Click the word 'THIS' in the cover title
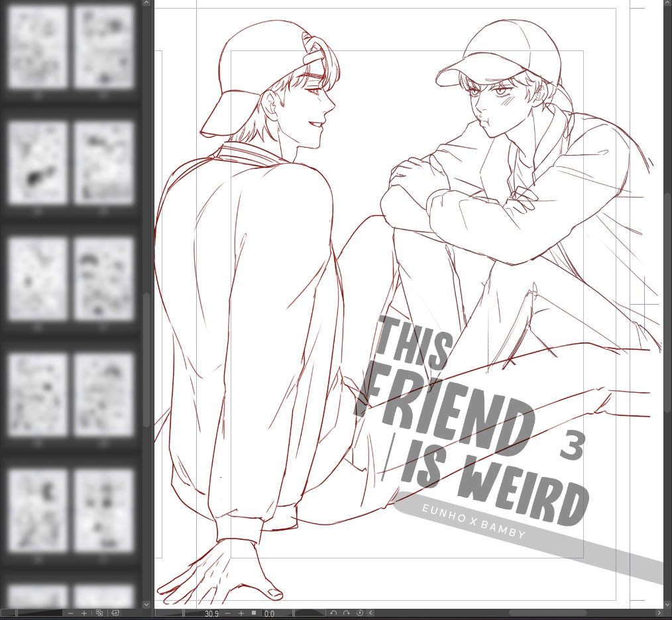The width and height of the screenshot is (672, 620). (x=414, y=343)
